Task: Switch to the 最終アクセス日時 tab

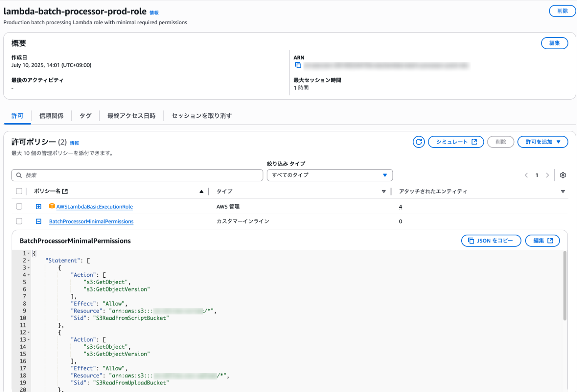Action: point(132,116)
